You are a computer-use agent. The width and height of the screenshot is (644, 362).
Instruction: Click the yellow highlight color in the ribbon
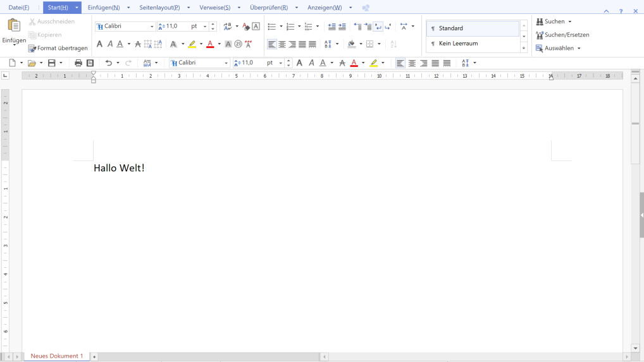pyautogui.click(x=192, y=44)
